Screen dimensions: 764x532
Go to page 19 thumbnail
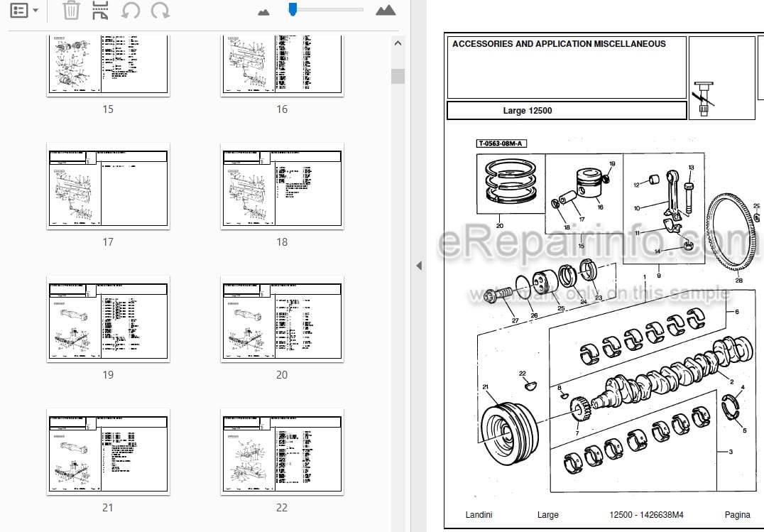tap(108, 319)
